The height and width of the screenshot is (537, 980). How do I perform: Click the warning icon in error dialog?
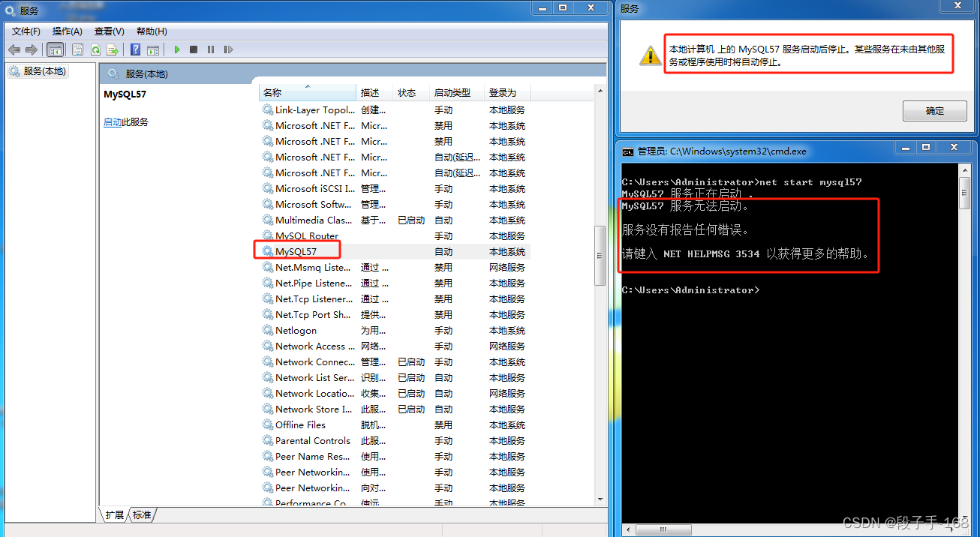point(649,55)
